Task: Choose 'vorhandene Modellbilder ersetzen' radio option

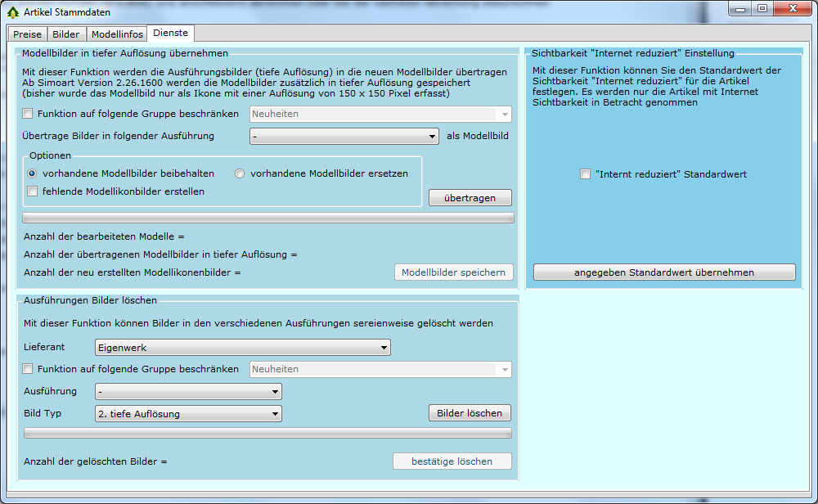Action: (240, 173)
